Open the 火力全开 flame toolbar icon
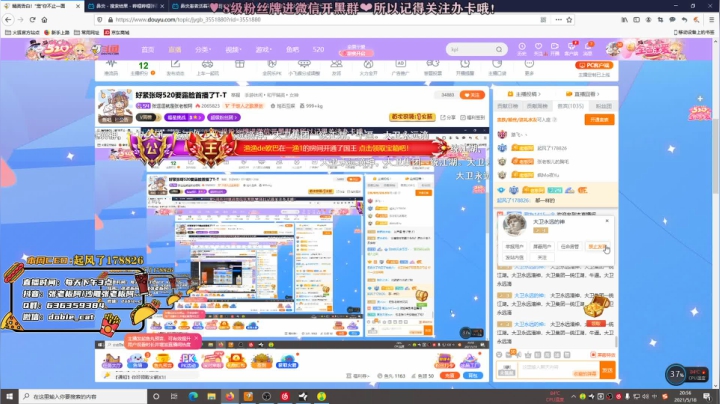The image size is (720, 404). point(368,67)
